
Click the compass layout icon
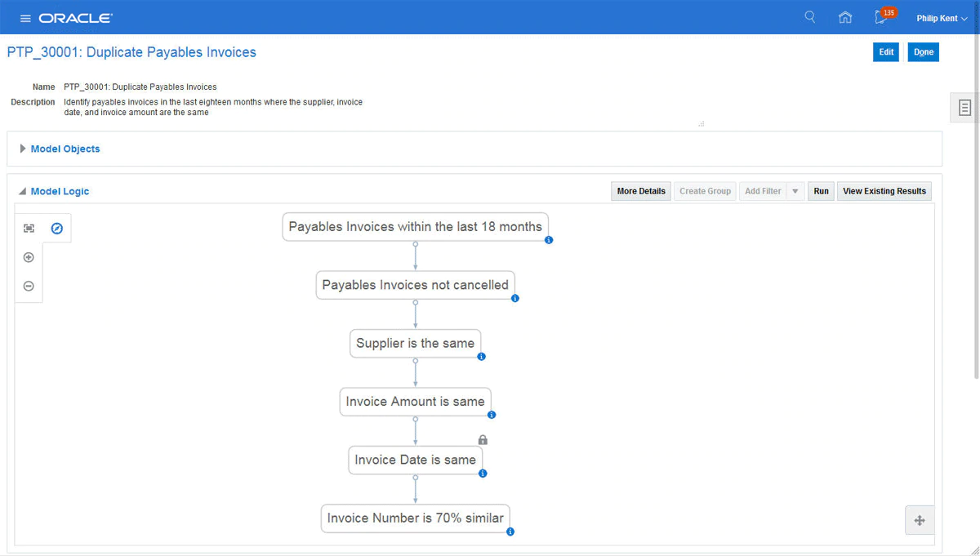pyautogui.click(x=56, y=229)
